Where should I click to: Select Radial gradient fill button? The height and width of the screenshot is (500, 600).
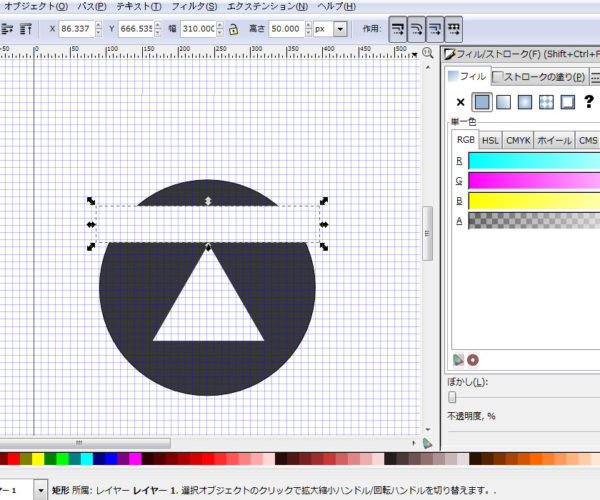525,102
